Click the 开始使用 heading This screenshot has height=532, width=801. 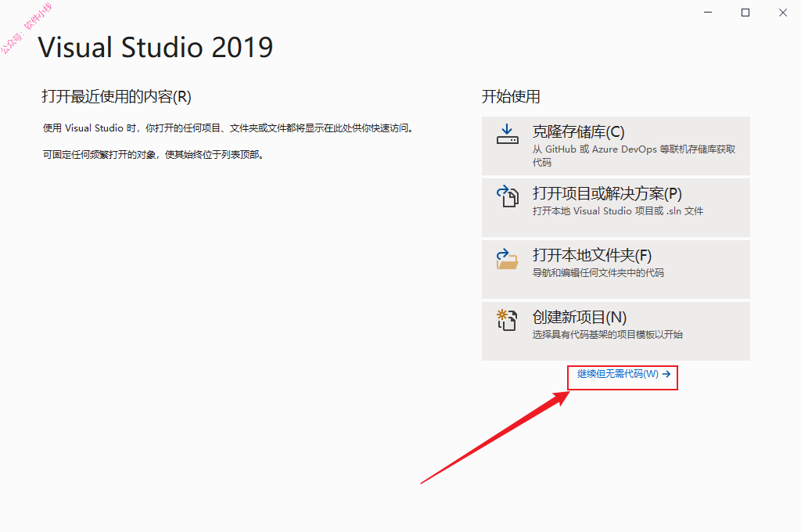511,96
